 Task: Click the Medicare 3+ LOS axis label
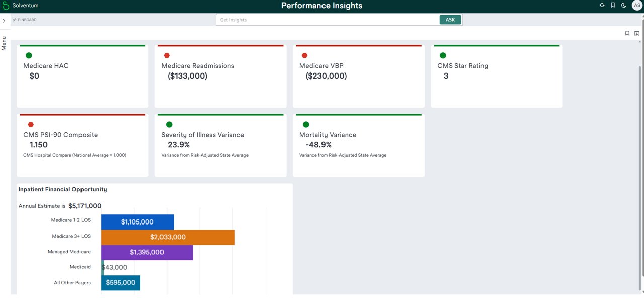point(71,236)
